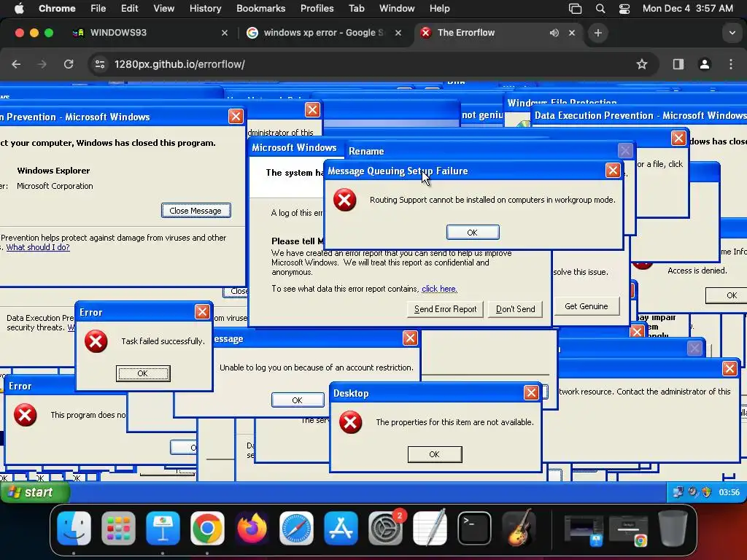Click Close Message in Windows Explorer dialog
Screen dimensions: 747x560
[196, 211]
